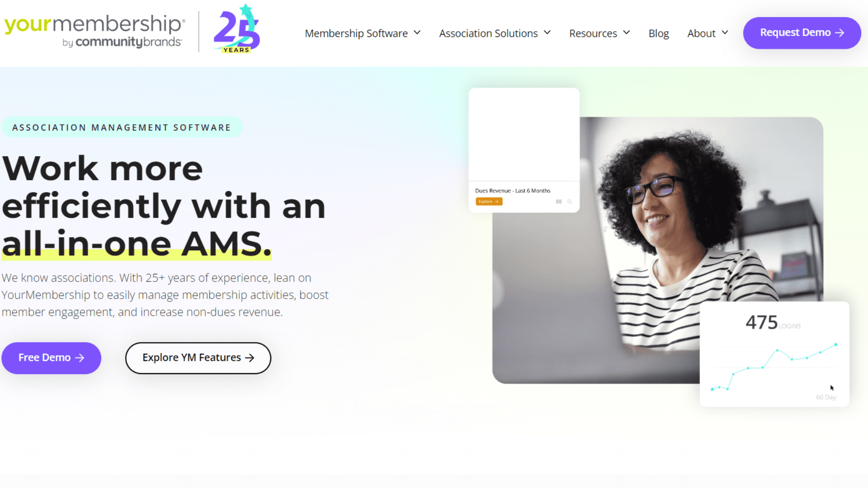The height and width of the screenshot is (488, 868).
Task: Expand the Membership Software chevron
Action: pyautogui.click(x=417, y=33)
